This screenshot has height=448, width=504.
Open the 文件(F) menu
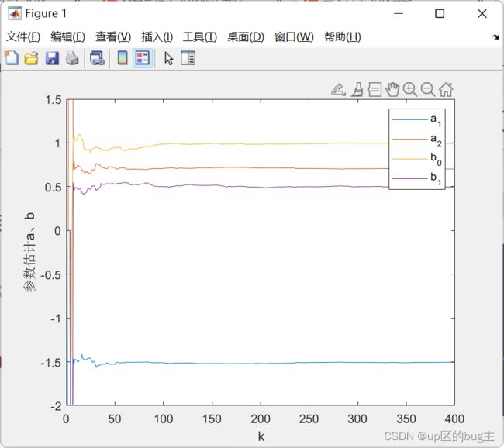pyautogui.click(x=23, y=36)
